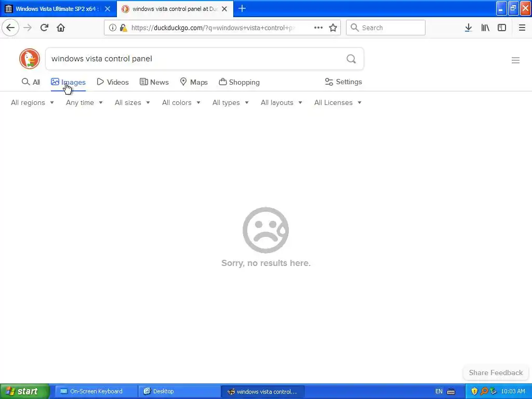The width and height of the screenshot is (532, 399).
Task: Expand the All layouts filter
Action: (281, 102)
